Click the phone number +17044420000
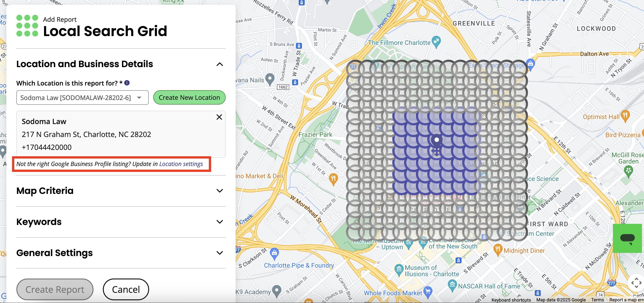 coord(47,147)
